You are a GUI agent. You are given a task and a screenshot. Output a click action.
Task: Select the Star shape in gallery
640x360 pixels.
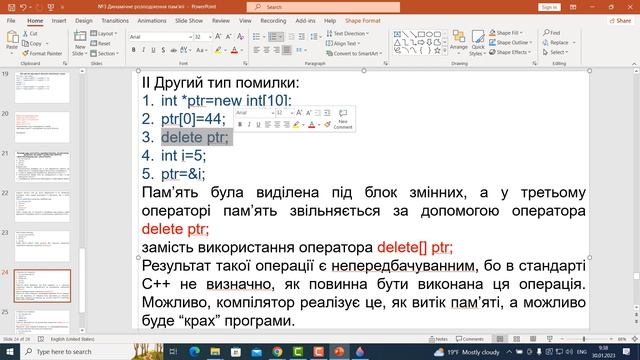tap(437, 51)
